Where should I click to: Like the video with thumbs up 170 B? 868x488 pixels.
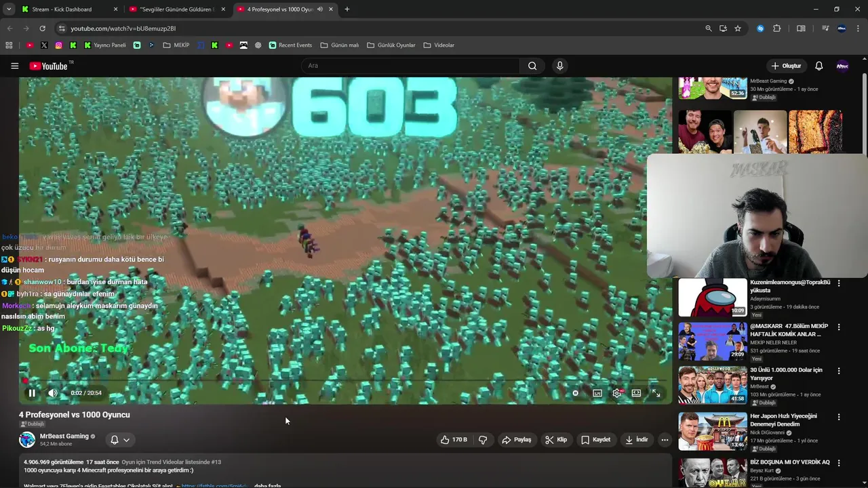pos(453,440)
